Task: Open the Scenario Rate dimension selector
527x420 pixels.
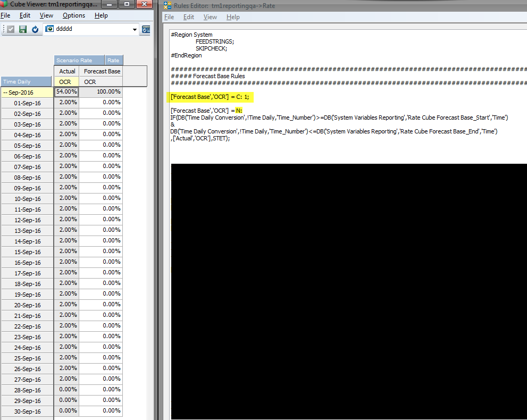Action: click(79, 61)
